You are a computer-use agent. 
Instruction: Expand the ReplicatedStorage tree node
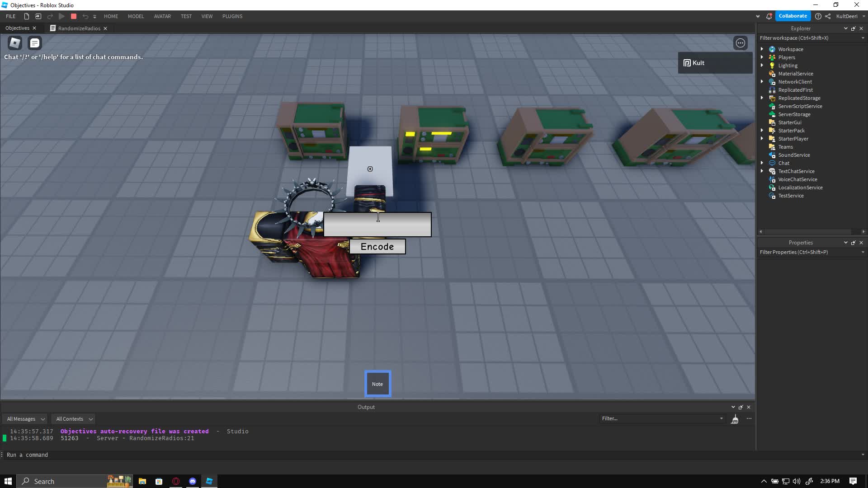pyautogui.click(x=762, y=98)
